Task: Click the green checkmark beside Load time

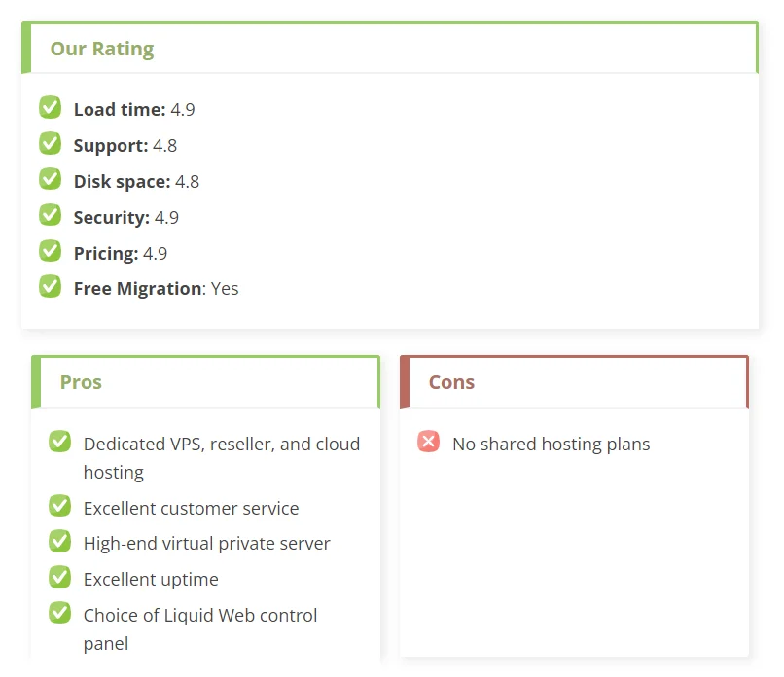Action: point(50,107)
